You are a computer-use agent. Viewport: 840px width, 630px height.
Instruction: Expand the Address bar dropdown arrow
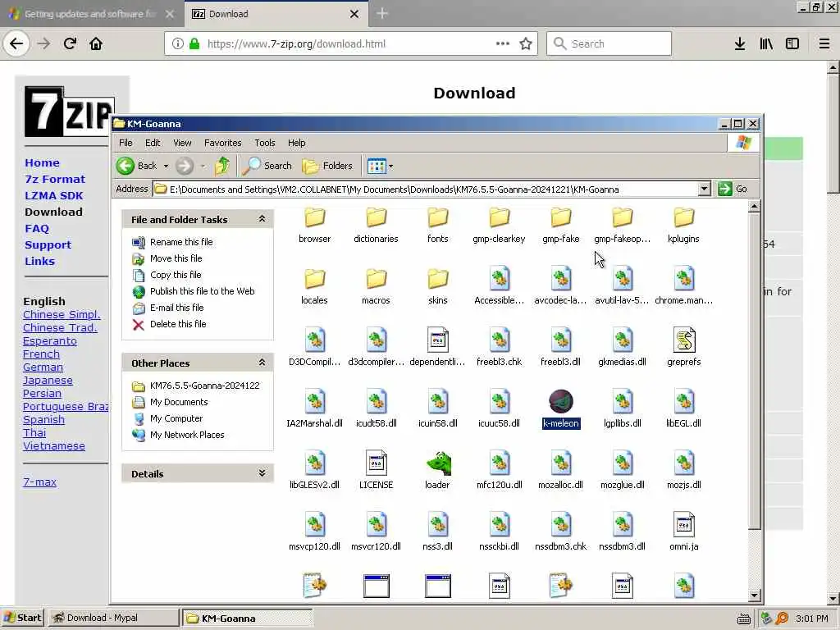pyautogui.click(x=704, y=189)
